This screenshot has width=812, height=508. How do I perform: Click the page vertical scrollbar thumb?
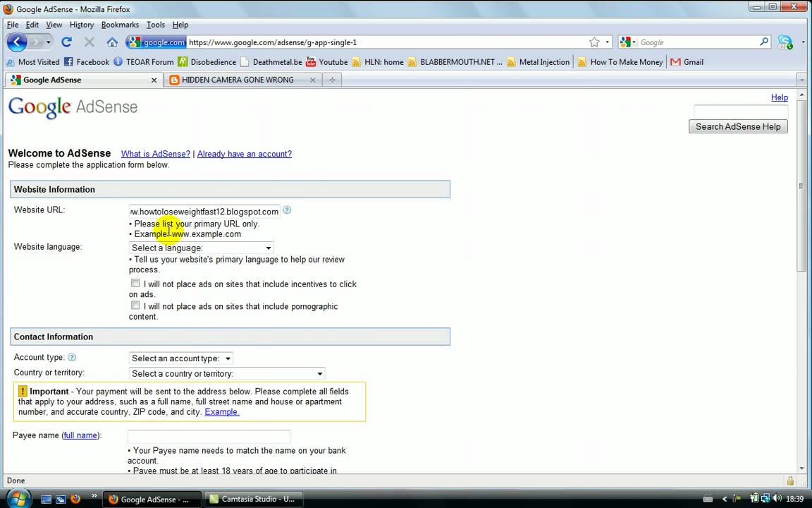pos(801,185)
